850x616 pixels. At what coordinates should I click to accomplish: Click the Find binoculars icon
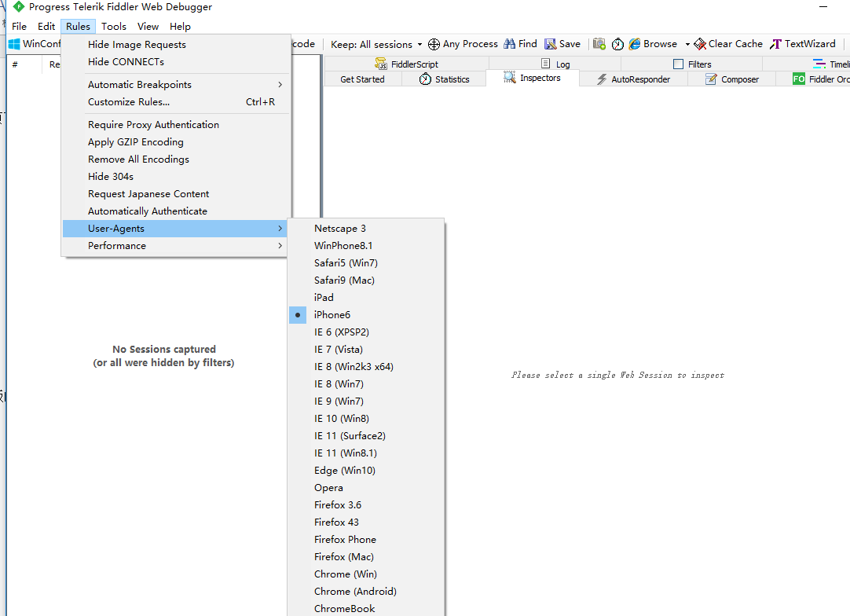510,44
